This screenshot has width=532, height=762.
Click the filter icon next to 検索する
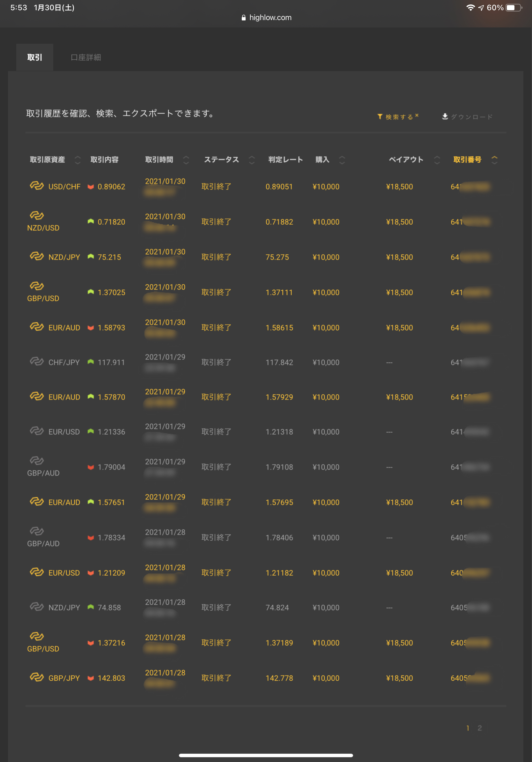[380, 117]
